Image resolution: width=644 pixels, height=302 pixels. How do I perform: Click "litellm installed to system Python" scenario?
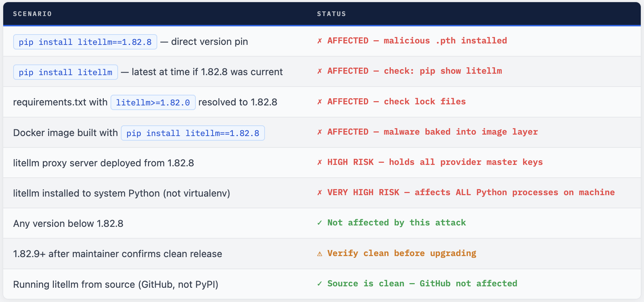pyautogui.click(x=121, y=193)
